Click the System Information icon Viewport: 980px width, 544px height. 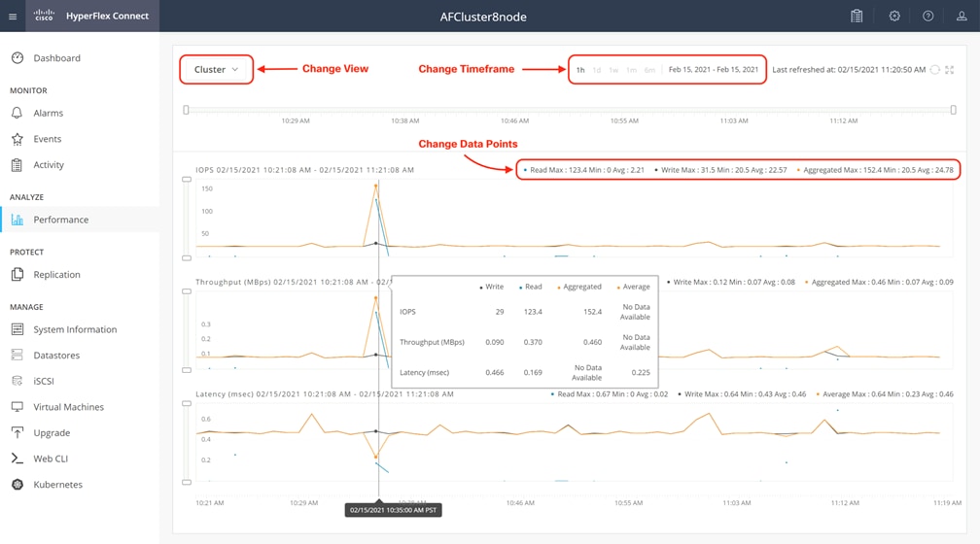point(17,329)
